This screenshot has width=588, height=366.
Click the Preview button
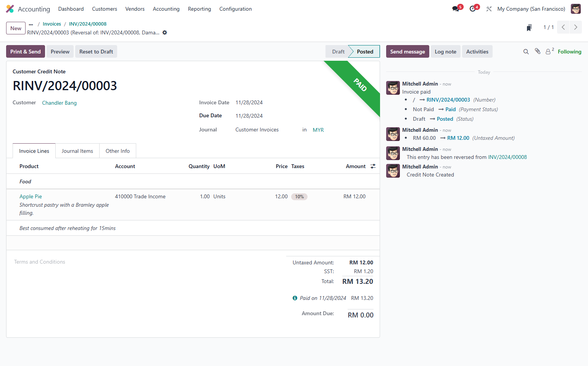(x=60, y=52)
